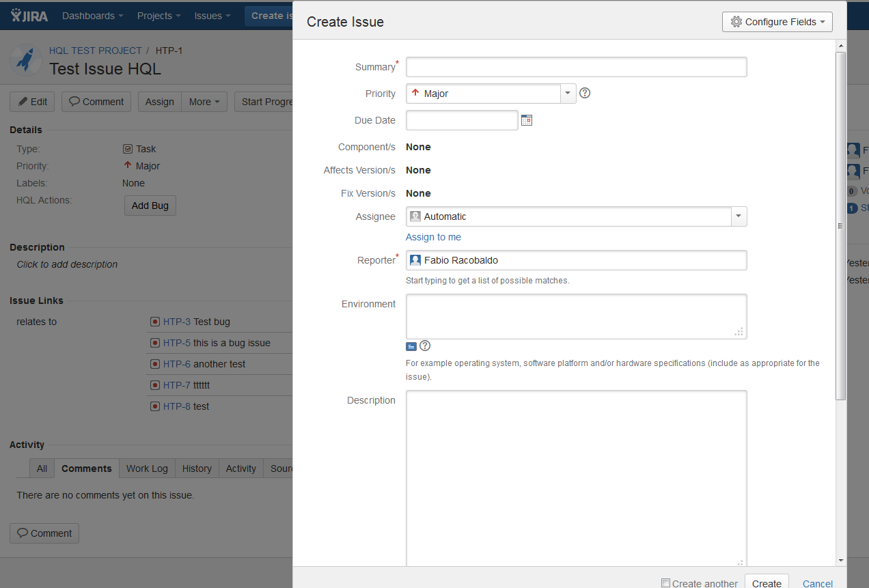The width and height of the screenshot is (869, 588).
Task: Click the dialog vertical scrollbar thumb
Action: point(840,225)
